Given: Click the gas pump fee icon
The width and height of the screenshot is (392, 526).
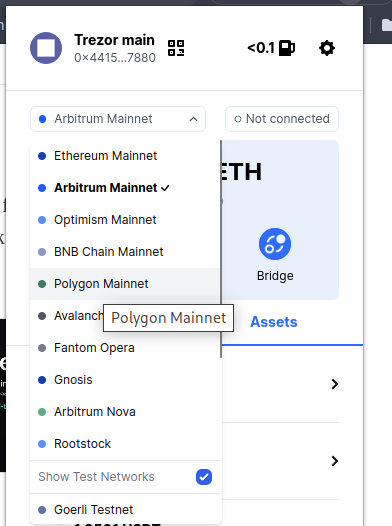Looking at the screenshot, I should [287, 48].
